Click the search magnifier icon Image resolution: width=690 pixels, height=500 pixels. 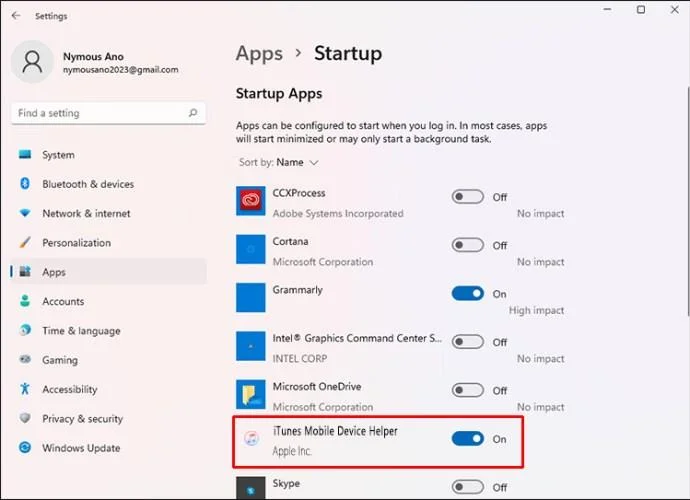pos(193,113)
